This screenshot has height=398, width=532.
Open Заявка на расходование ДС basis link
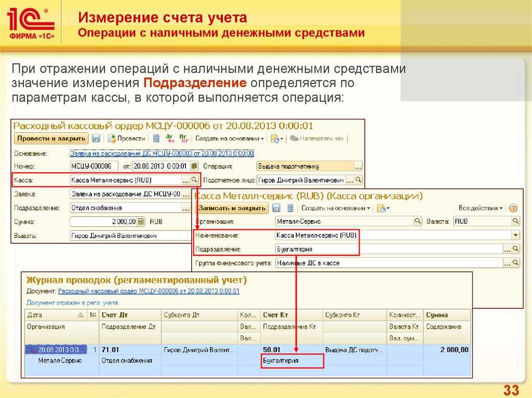(162, 153)
